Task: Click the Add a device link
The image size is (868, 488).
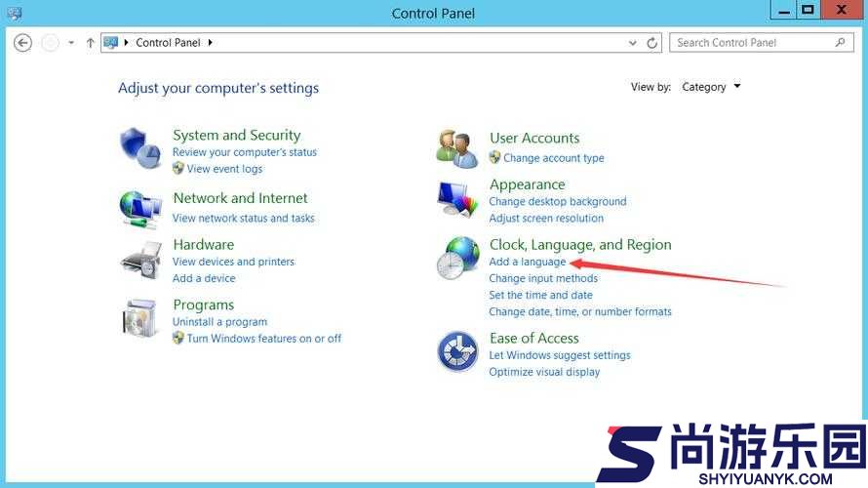Action: [x=204, y=278]
